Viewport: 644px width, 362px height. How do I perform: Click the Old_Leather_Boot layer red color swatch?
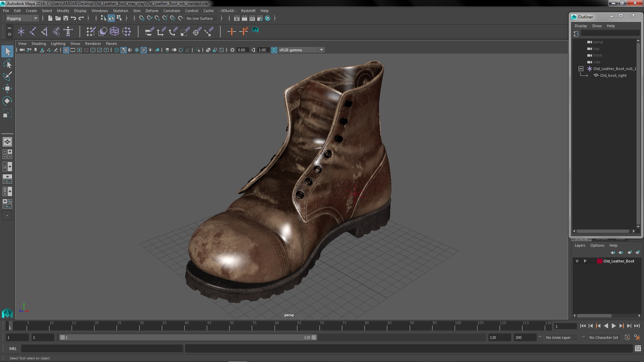[x=599, y=261]
